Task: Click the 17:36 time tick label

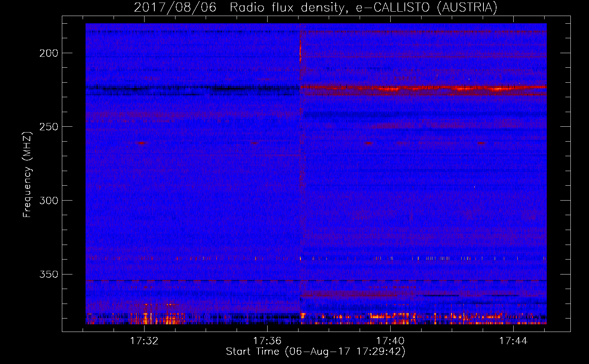Action: point(268,341)
